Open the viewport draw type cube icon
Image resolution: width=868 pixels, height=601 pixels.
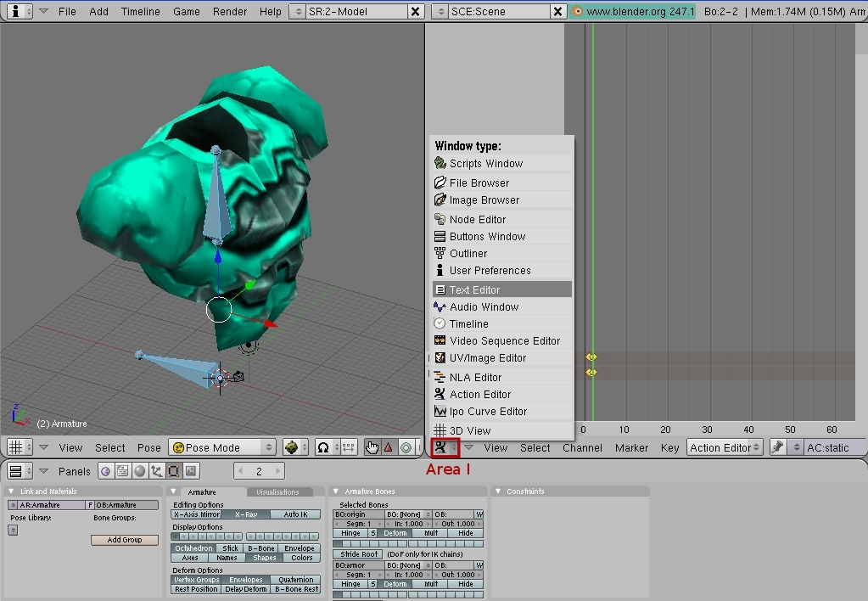click(x=295, y=447)
